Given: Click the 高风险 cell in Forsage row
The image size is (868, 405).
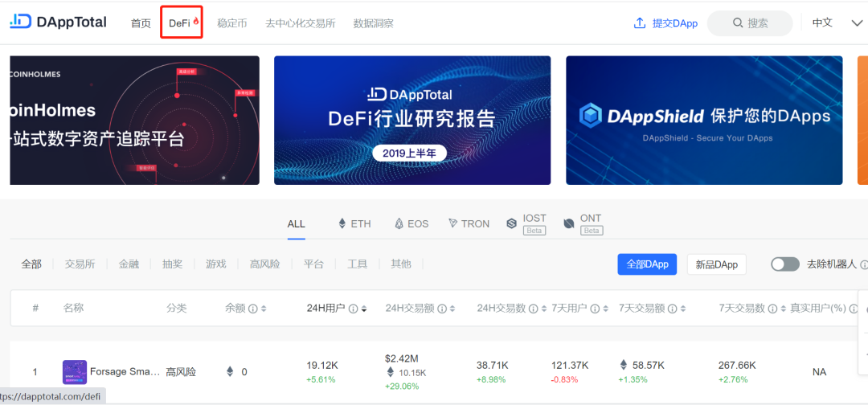Looking at the screenshot, I should pyautogui.click(x=181, y=372).
